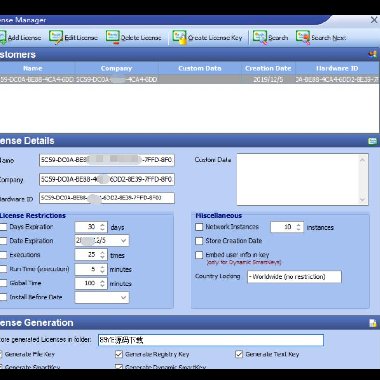Image resolution: width=380 pixels, height=380 pixels.
Task: Click the Edit License toolbar icon
Action: click(x=56, y=37)
